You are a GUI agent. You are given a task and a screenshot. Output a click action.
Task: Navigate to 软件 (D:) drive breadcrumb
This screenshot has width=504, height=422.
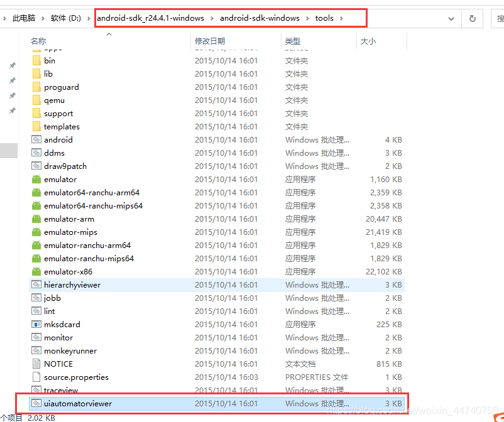pos(65,18)
